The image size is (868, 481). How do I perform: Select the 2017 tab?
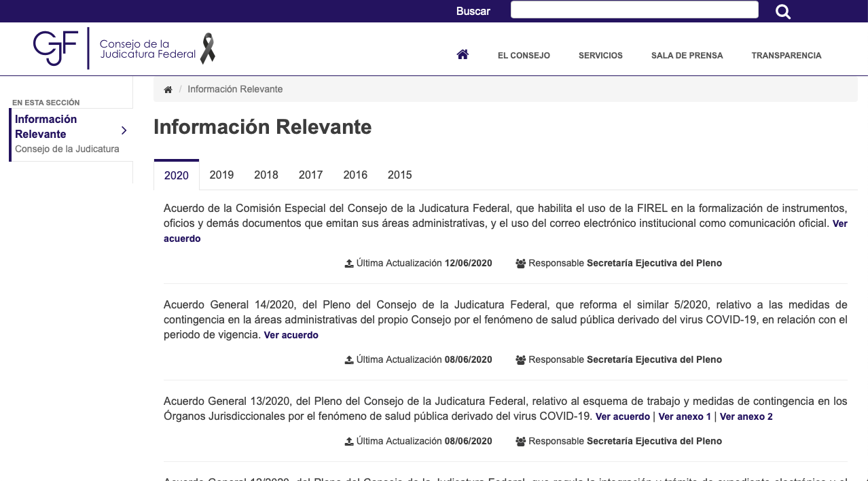(x=310, y=175)
